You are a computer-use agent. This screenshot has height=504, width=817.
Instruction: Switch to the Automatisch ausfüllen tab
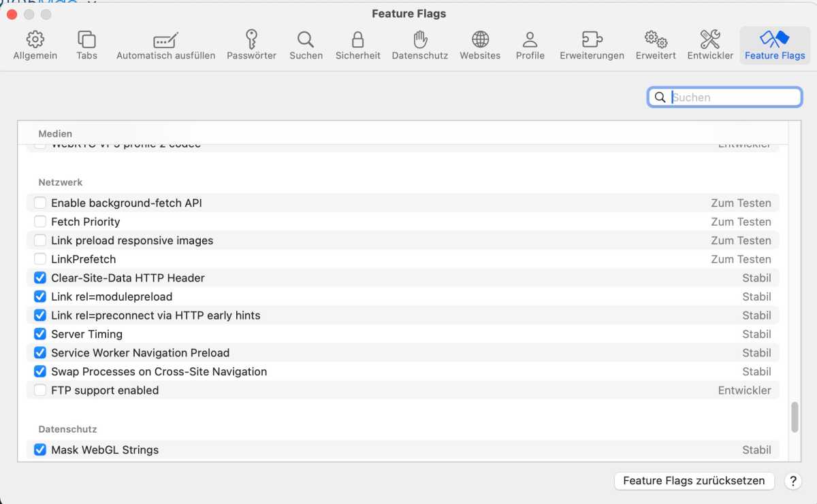[x=165, y=46]
